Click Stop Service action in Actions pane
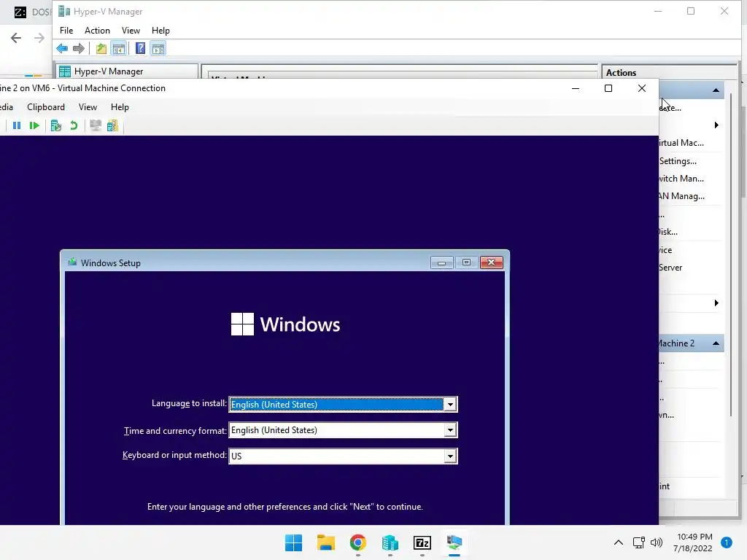 [666, 250]
